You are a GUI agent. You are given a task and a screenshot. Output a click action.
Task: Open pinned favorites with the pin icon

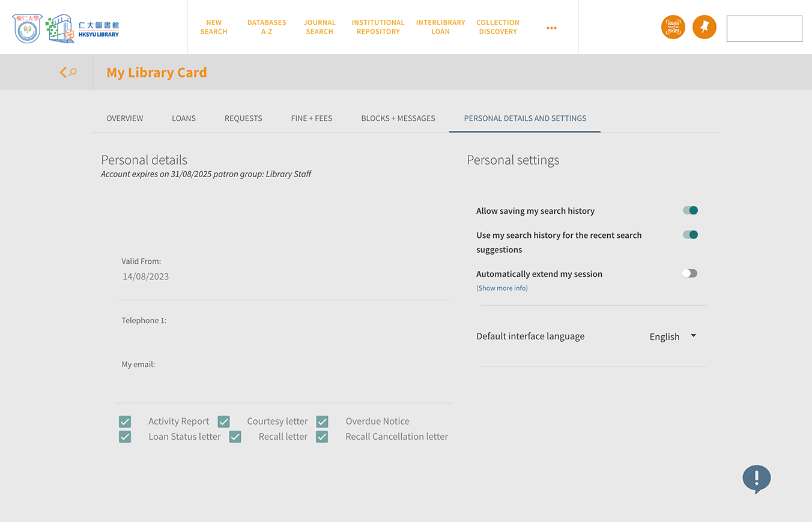point(704,28)
